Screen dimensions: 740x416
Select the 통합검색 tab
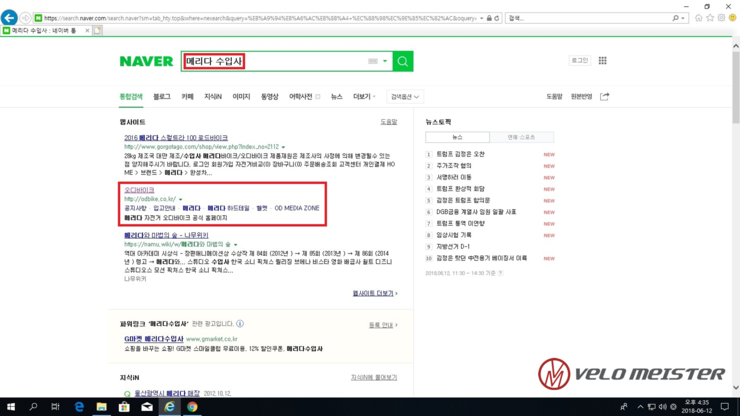tap(131, 96)
